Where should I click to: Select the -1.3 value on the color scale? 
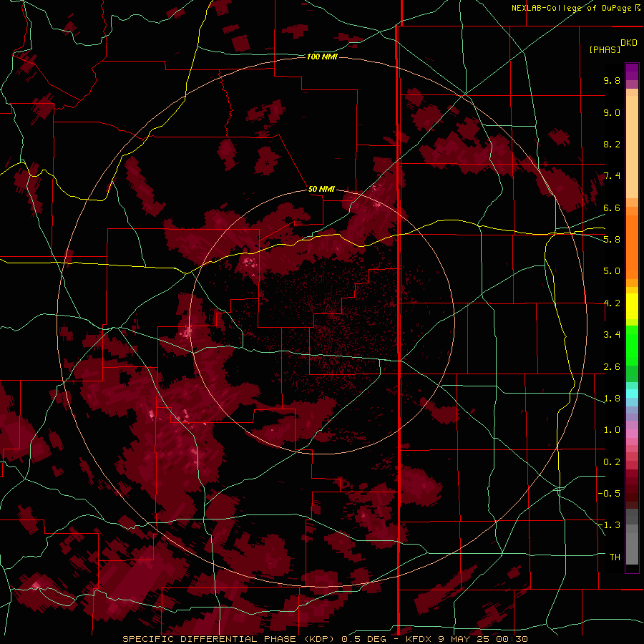point(609,525)
